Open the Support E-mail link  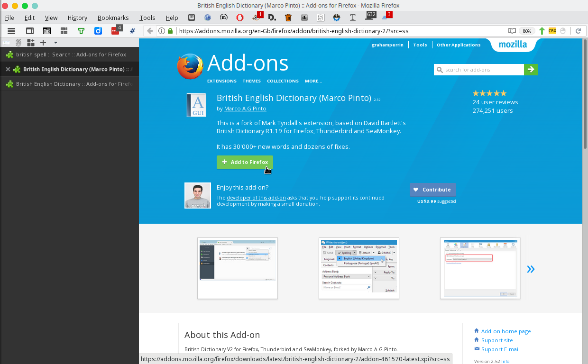pyautogui.click(x=500, y=349)
